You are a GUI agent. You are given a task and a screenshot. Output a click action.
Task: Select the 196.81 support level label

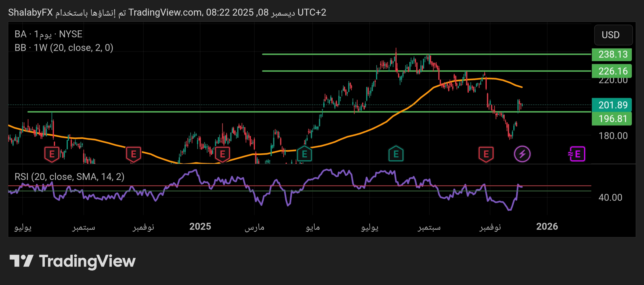coord(612,119)
